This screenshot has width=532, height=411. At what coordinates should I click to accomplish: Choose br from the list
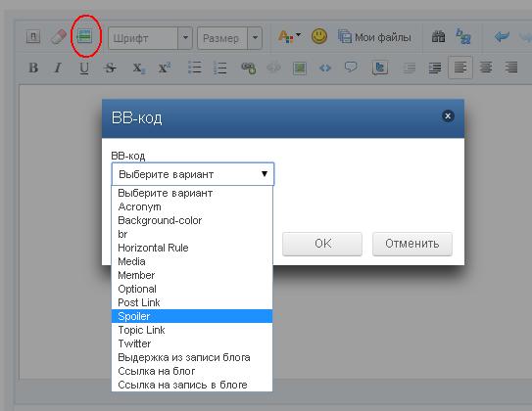[x=192, y=234]
